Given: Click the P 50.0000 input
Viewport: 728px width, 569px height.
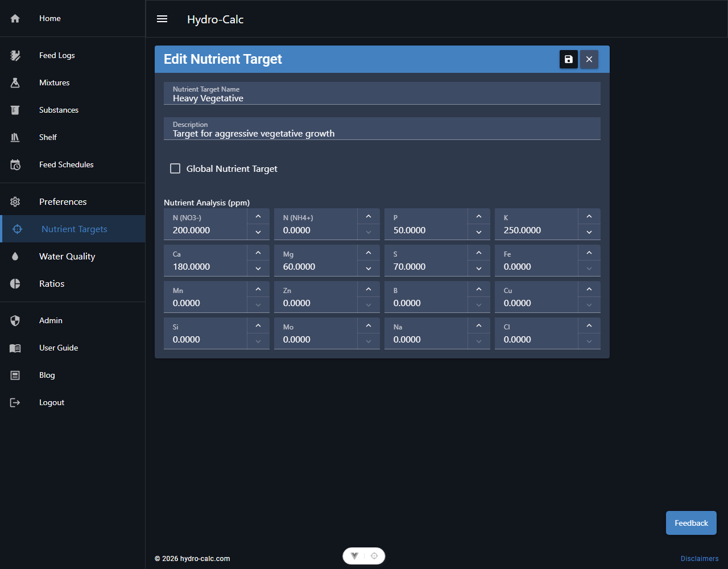Looking at the screenshot, I should [426, 224].
